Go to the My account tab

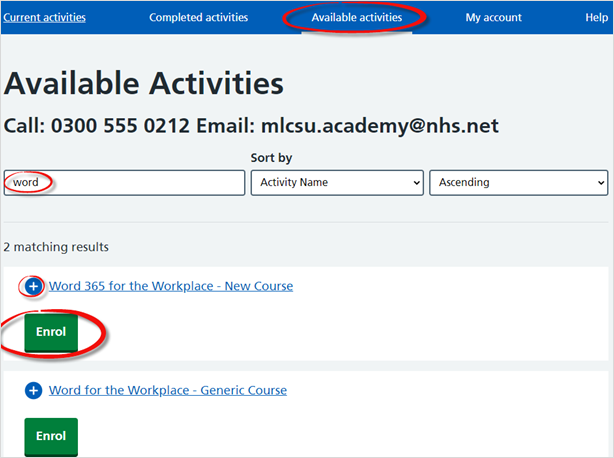pyautogui.click(x=493, y=17)
